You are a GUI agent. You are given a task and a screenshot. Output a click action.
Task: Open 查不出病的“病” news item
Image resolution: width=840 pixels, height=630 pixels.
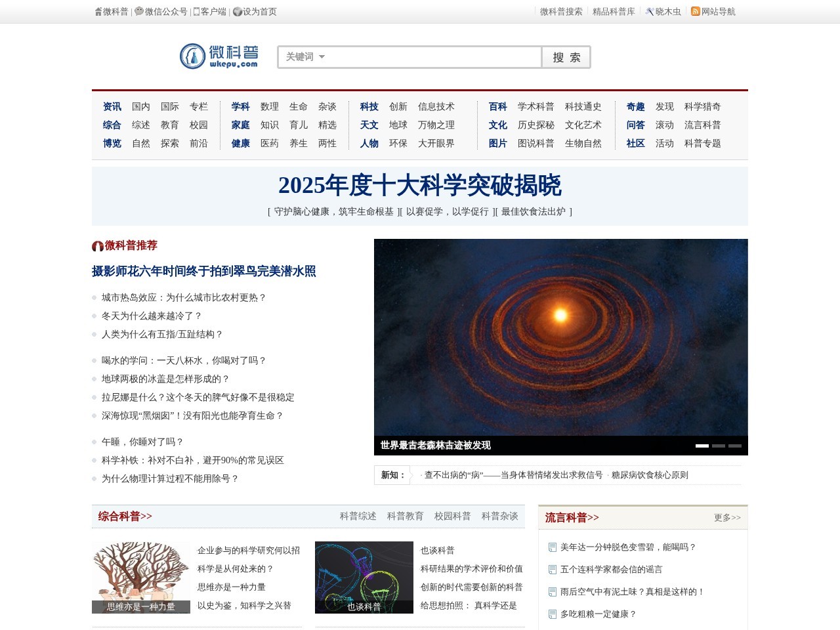click(513, 474)
